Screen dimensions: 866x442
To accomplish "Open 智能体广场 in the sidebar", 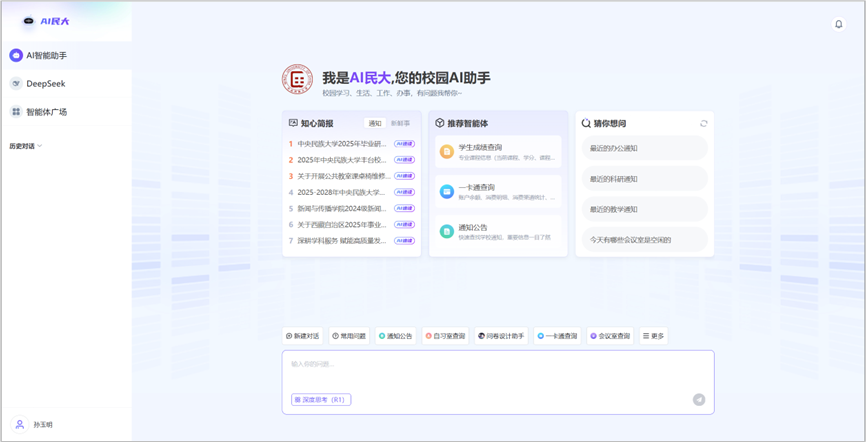I will (66, 112).
